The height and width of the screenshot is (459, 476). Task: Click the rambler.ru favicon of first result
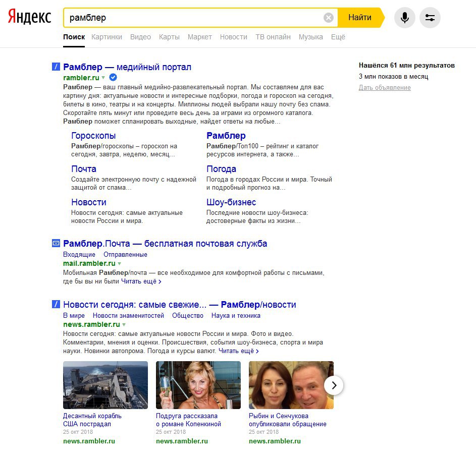(56, 67)
